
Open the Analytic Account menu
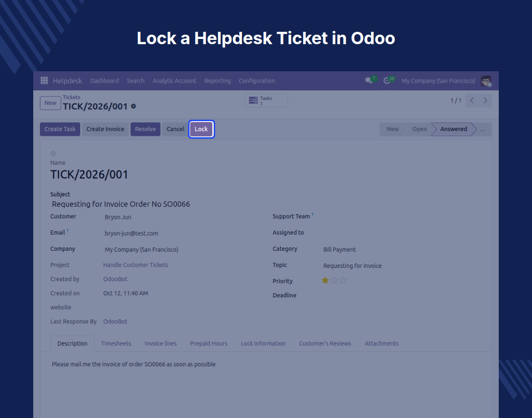174,81
